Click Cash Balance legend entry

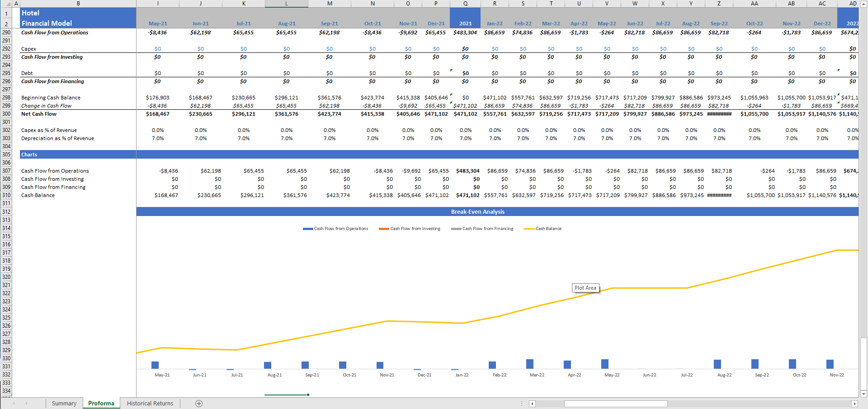pos(542,229)
